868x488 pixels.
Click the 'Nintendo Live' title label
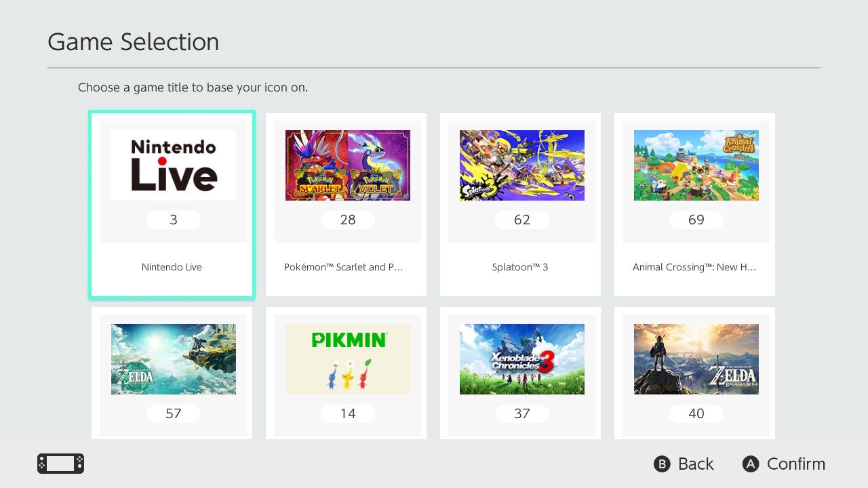172,267
